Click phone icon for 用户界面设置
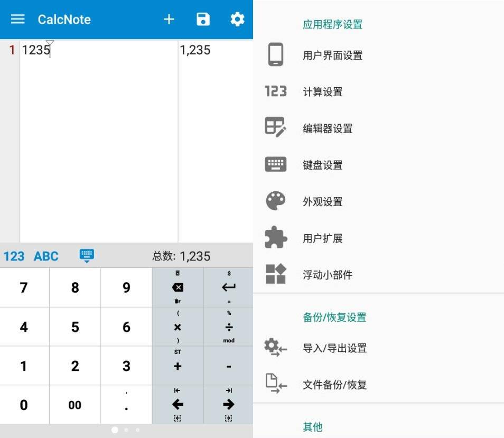Image resolution: width=504 pixels, height=438 pixels. click(276, 54)
